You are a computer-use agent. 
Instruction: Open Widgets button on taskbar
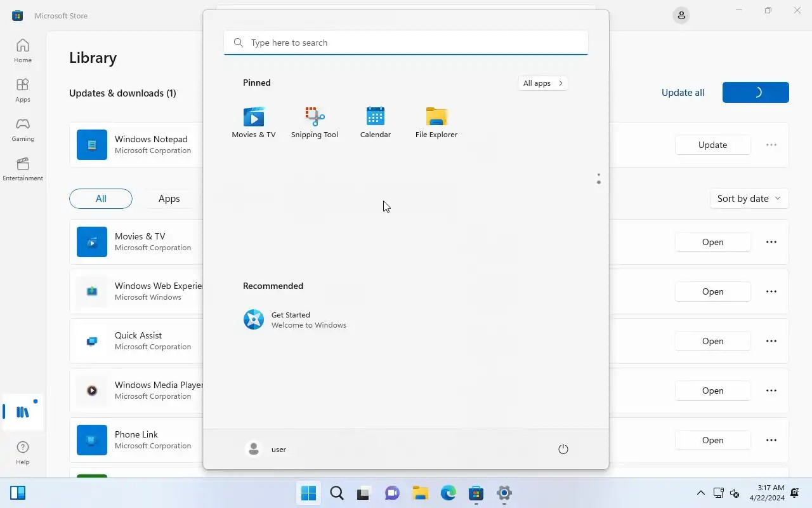click(18, 493)
